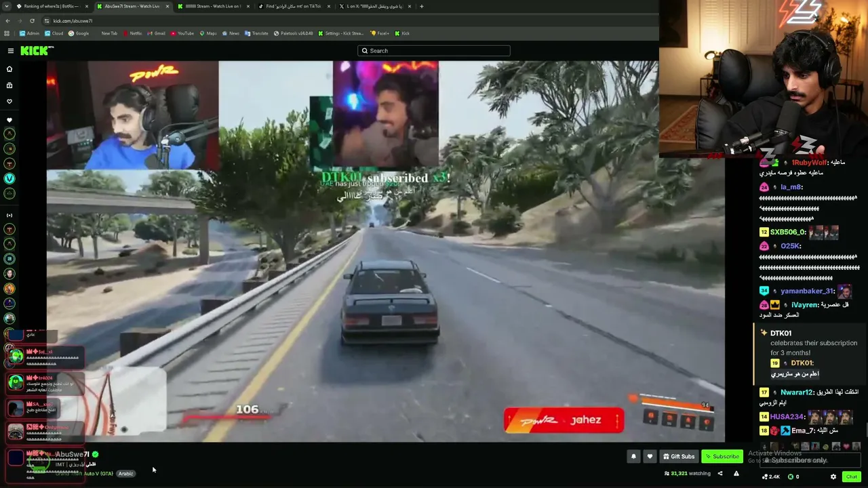
Task: Open the Kicks balance icon showing 0
Action: pyautogui.click(x=793, y=476)
